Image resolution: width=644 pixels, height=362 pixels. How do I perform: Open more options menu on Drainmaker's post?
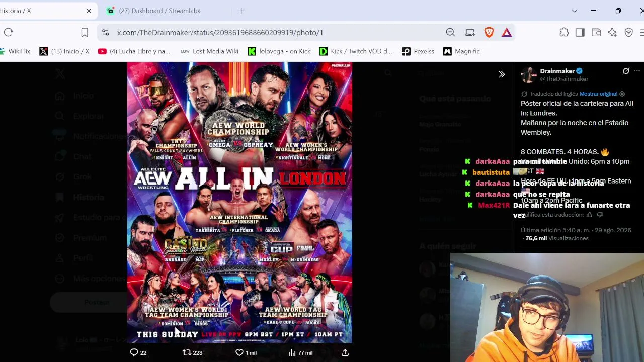pyautogui.click(x=637, y=71)
